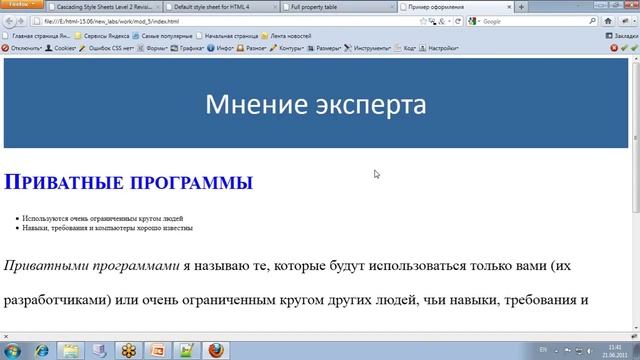This screenshot has width=640, height=360.
Task: Click the volume speaker tray icon
Action: pyautogui.click(x=590, y=351)
